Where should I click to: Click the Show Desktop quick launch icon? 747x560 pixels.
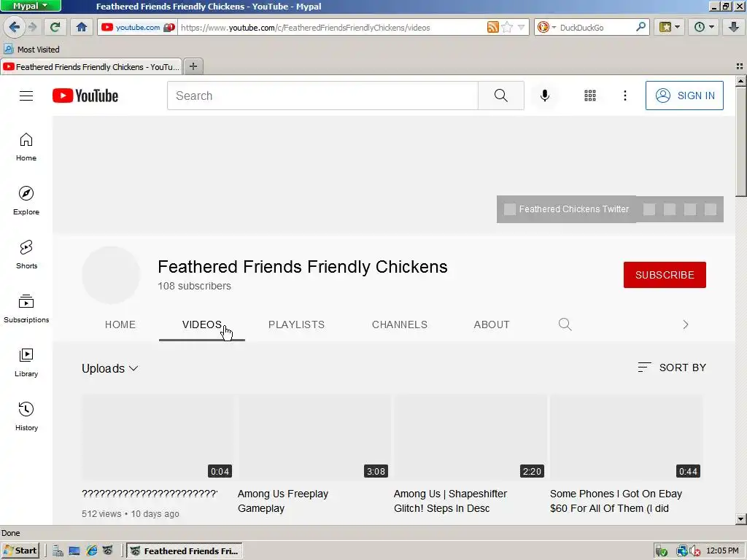pyautogui.click(x=74, y=551)
